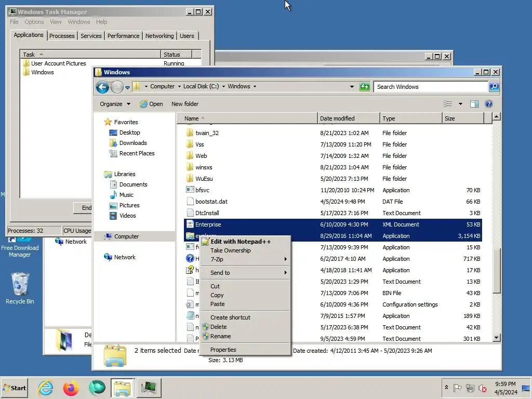The height and width of the screenshot is (399, 532).
Task: Open Desktop in the navigation pane
Action: 129,132
